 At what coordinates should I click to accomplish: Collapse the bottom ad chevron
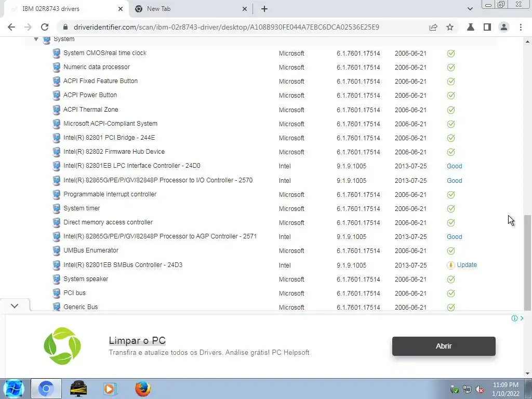point(15,305)
